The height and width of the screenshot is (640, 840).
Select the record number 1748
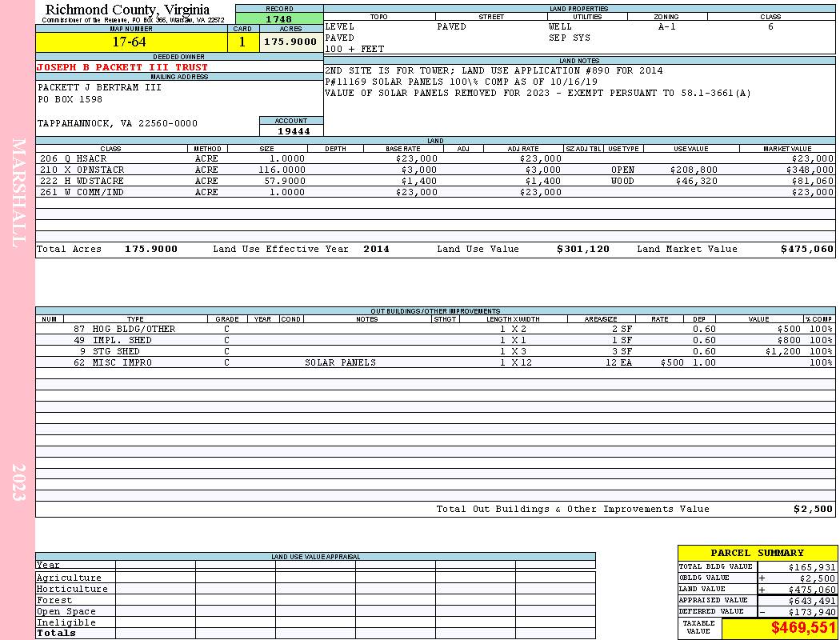[x=279, y=19]
